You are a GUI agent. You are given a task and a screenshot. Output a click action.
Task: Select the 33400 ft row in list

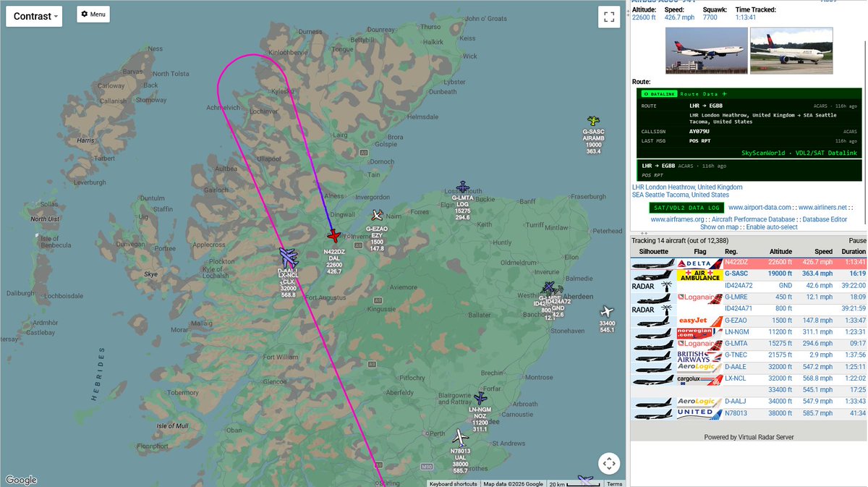tap(749, 390)
